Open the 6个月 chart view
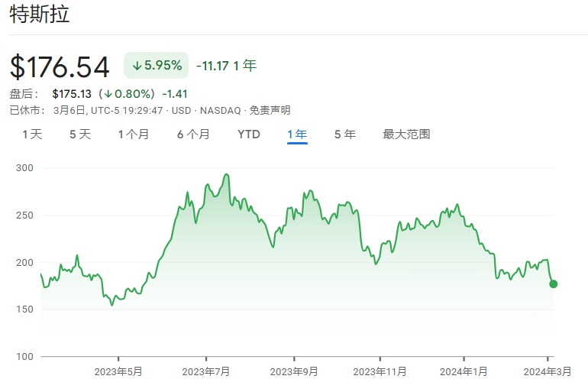Screen dimensions: 588x392 coord(193,134)
